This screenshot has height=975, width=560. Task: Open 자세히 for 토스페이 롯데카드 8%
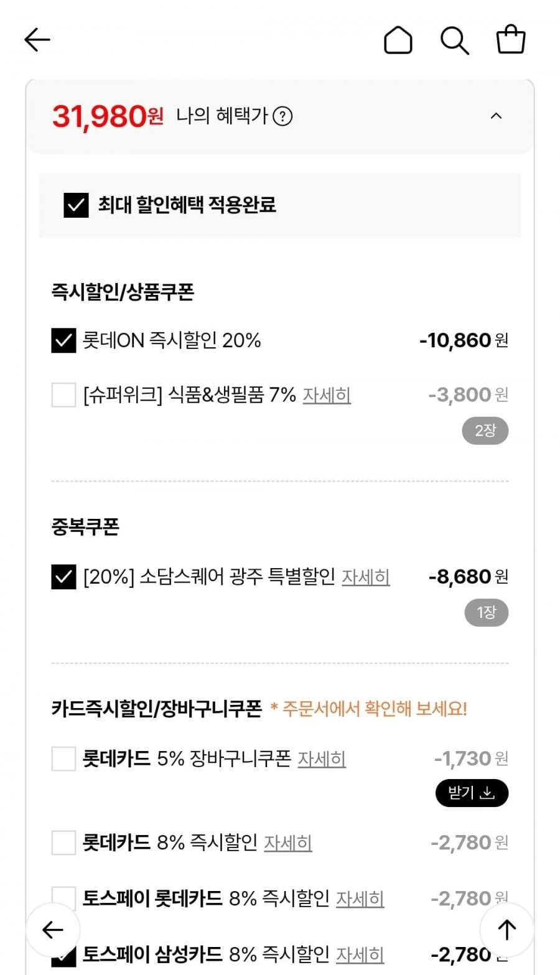(360, 899)
